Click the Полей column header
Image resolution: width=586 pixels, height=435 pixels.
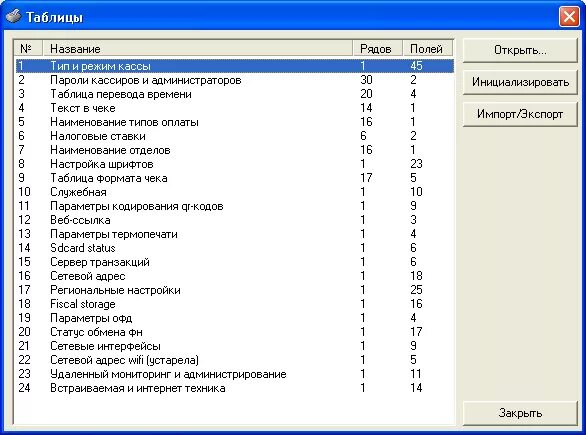(428, 49)
